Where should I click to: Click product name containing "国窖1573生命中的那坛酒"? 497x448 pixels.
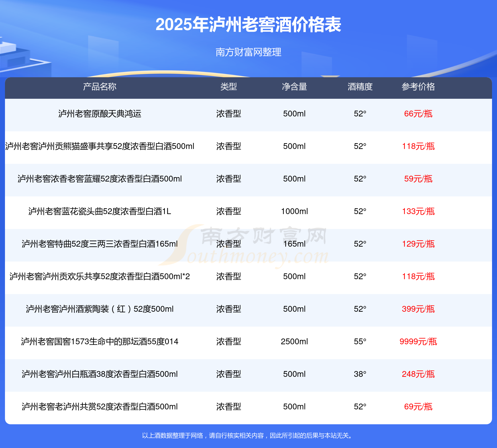100,342
